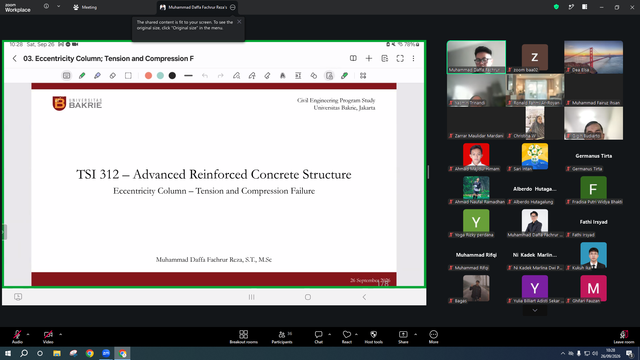Click the Muhammad Rifqi participant name tile

point(476,255)
